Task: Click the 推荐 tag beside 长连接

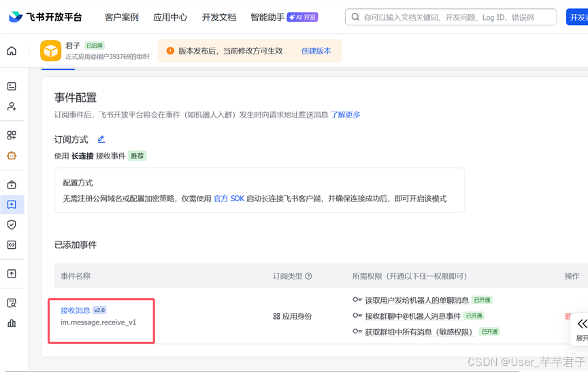Action: click(x=137, y=156)
